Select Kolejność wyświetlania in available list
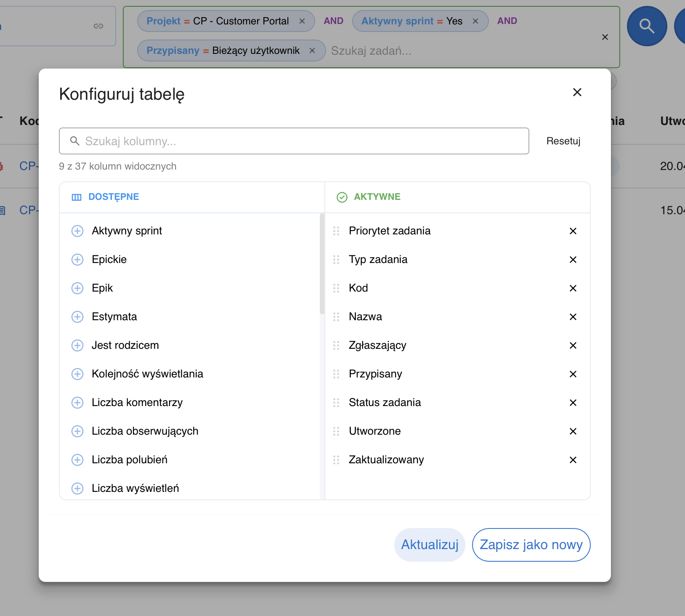 pyautogui.click(x=148, y=374)
